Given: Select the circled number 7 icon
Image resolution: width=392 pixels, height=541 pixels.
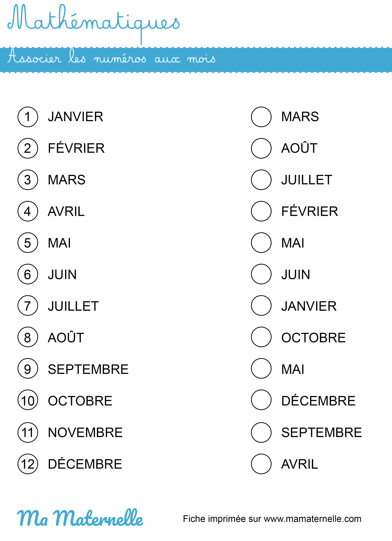Looking at the screenshot, I should click(28, 306).
